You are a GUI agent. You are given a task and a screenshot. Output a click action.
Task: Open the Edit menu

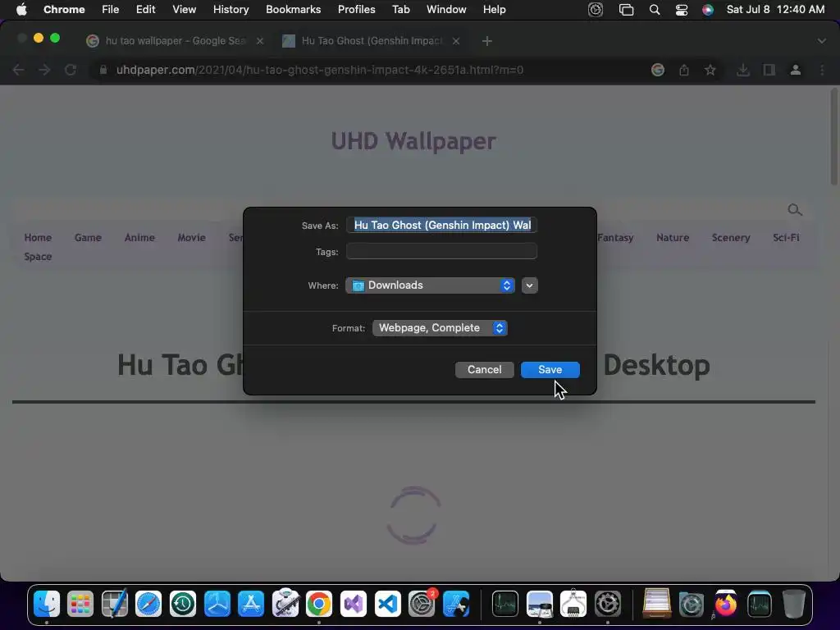[x=145, y=9]
